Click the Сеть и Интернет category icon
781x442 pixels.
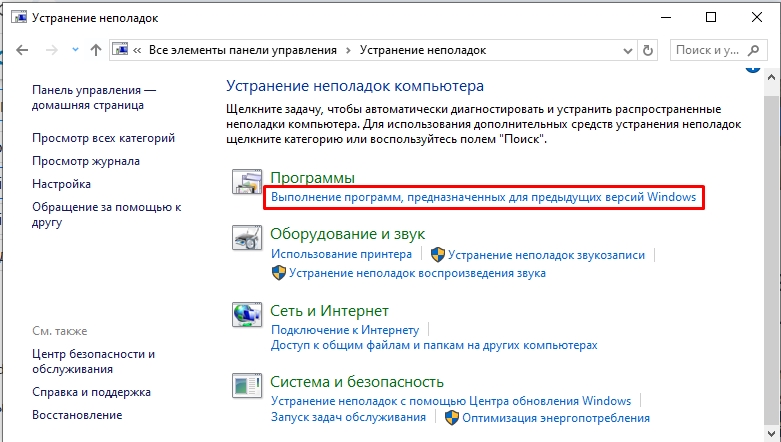pos(247,314)
